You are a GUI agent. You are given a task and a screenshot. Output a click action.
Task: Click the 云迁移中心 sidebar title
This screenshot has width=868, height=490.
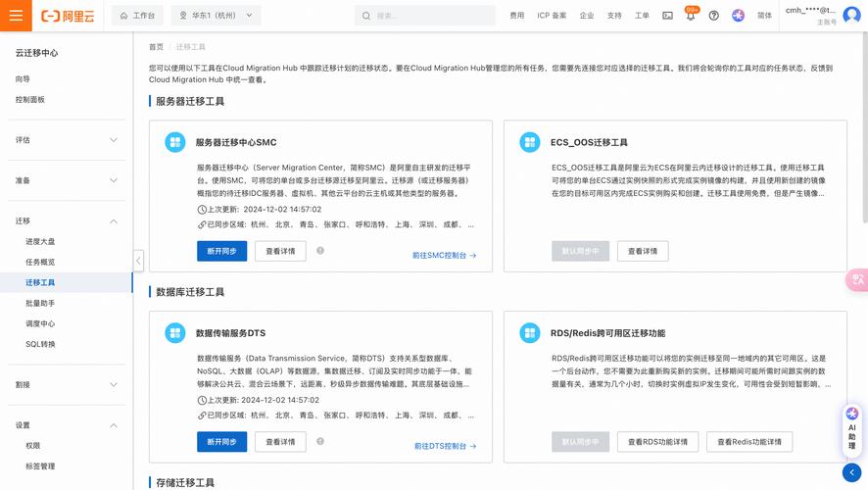pyautogui.click(x=36, y=53)
